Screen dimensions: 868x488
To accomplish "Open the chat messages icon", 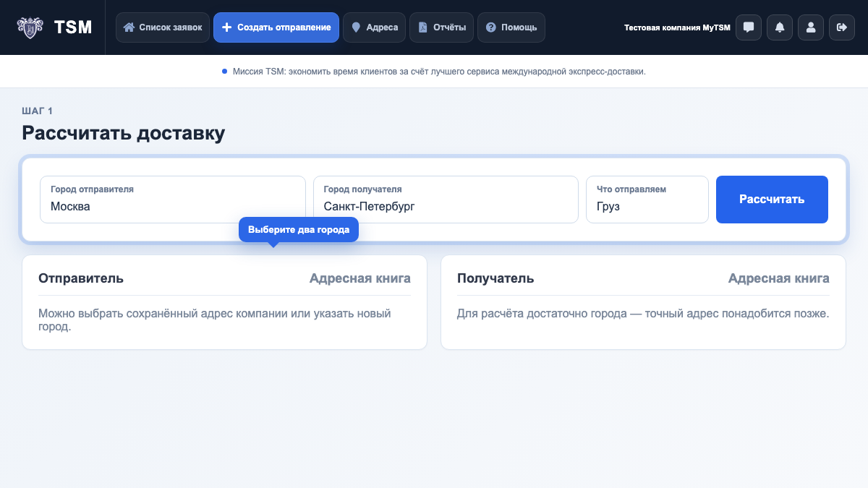I will [x=749, y=27].
